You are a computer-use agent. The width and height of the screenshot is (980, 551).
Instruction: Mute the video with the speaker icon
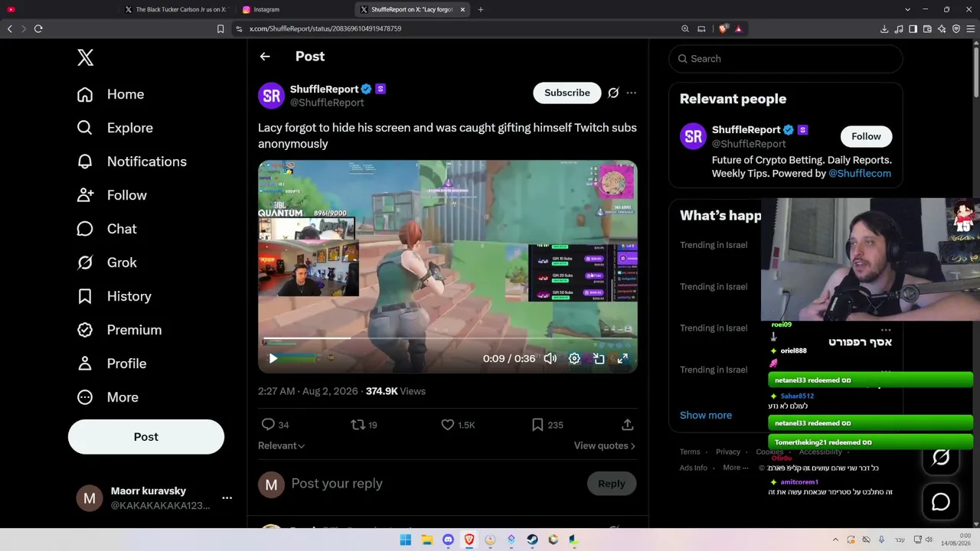[x=550, y=358]
